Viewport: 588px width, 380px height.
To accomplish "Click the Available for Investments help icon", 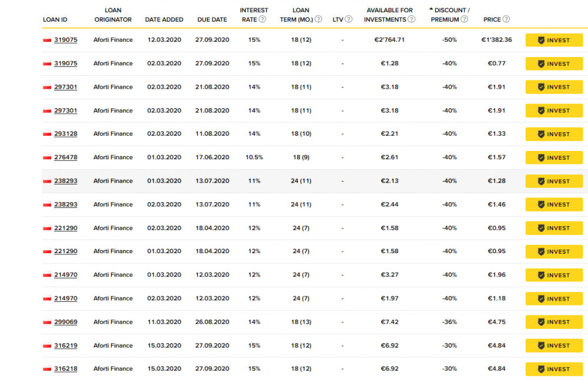I will pos(412,19).
